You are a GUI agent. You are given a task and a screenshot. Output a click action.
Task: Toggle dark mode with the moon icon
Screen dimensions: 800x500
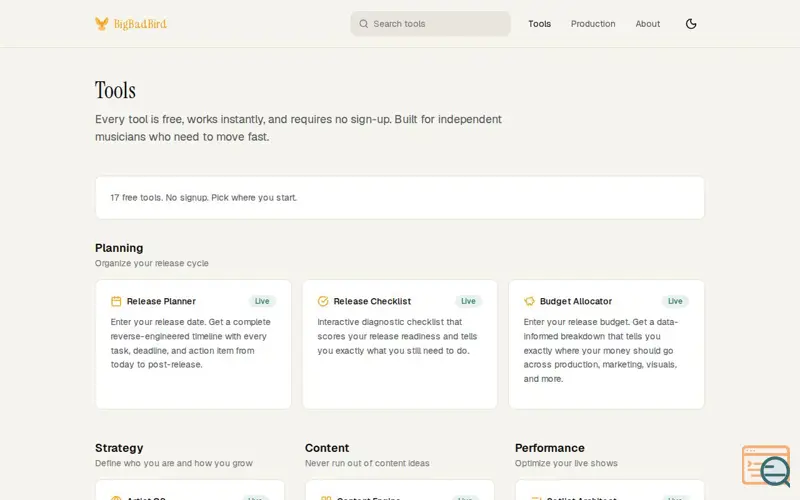click(x=691, y=24)
